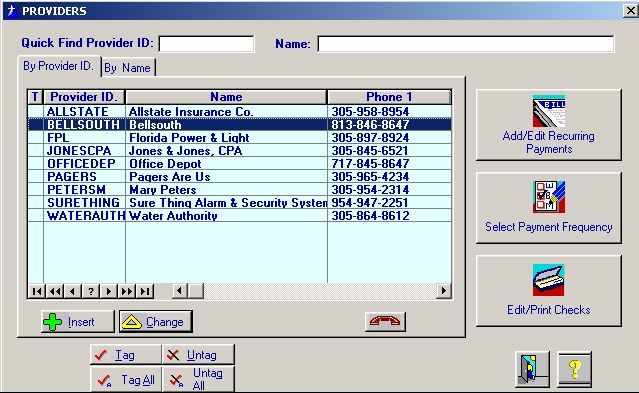Screen dimensions: 639x393
Task: Click phone number 954-947-2251
Action: click(370, 203)
